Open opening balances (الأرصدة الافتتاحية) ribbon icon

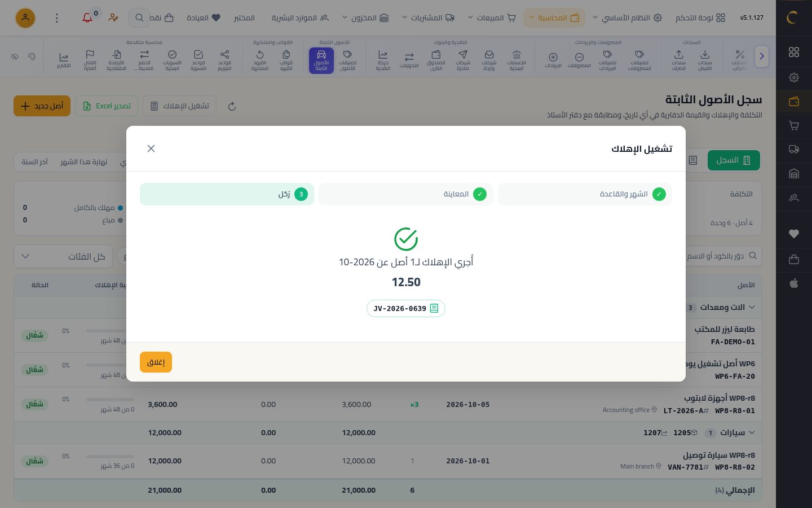point(117,60)
